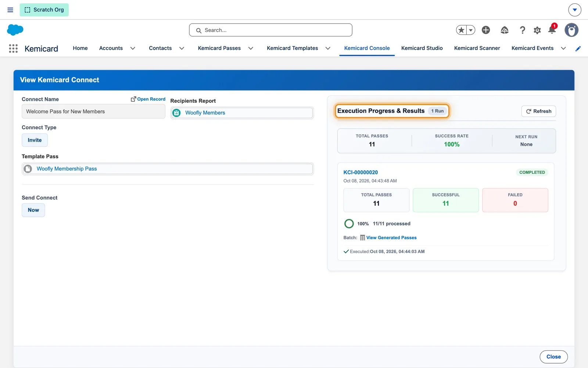Viewport: 588px width, 368px height.
Task: Select the Kemicard Console tab
Action: [367, 48]
